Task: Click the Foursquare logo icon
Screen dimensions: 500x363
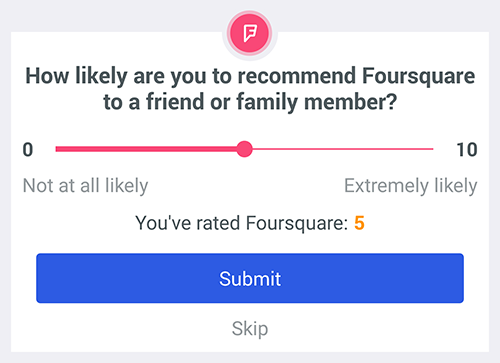Action: pyautogui.click(x=250, y=33)
